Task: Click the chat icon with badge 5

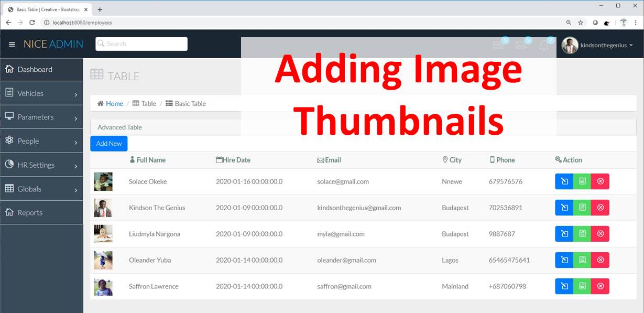Action: point(497,45)
